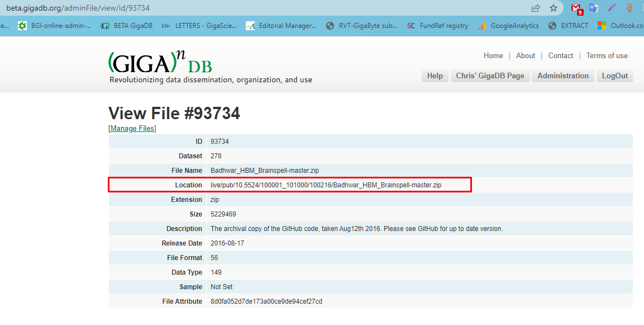Open the Gmail extension showing 9 unread
This screenshot has width=644, height=325.
click(576, 8)
